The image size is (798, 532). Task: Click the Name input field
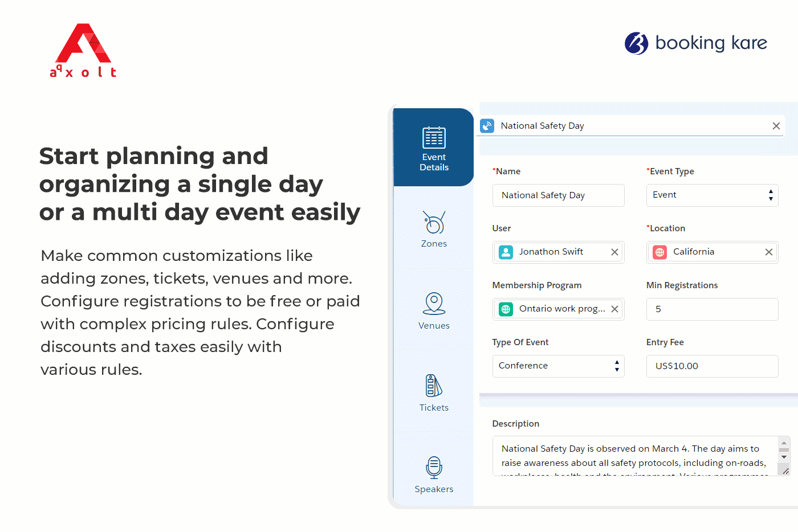point(559,195)
